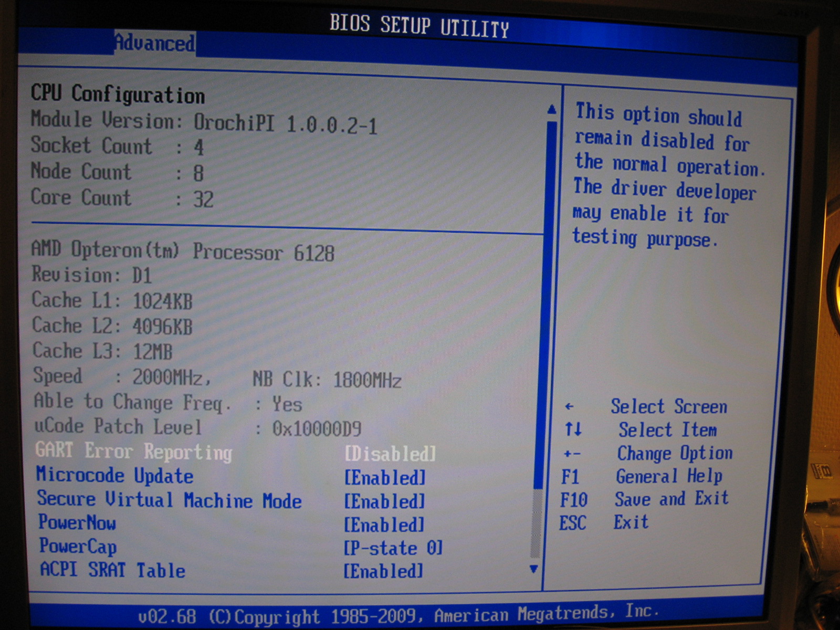Click the Cache L2: 4096KB line
This screenshot has height=630, width=840.
tap(112, 325)
